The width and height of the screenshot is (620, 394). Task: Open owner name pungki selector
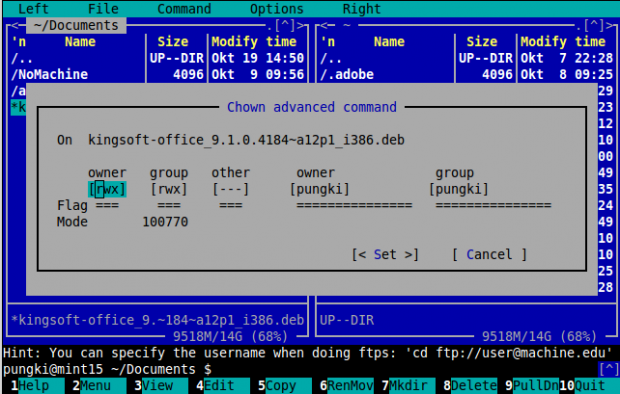(319, 189)
